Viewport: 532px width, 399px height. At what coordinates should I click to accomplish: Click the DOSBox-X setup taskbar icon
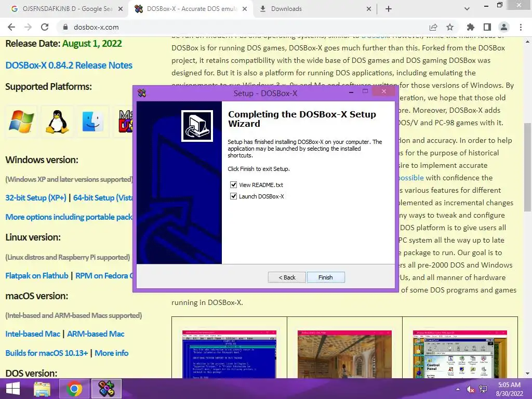tap(106, 389)
